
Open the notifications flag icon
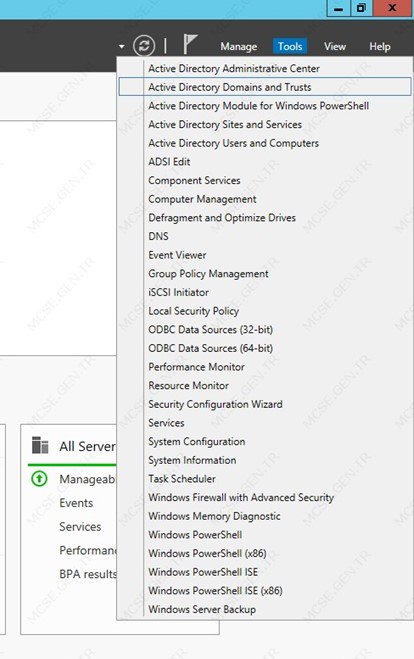(190, 44)
